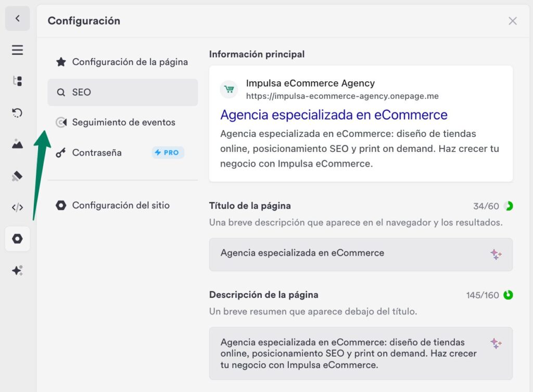The image size is (533, 392).
Task: Click the back chevron button
Action: pos(17,18)
